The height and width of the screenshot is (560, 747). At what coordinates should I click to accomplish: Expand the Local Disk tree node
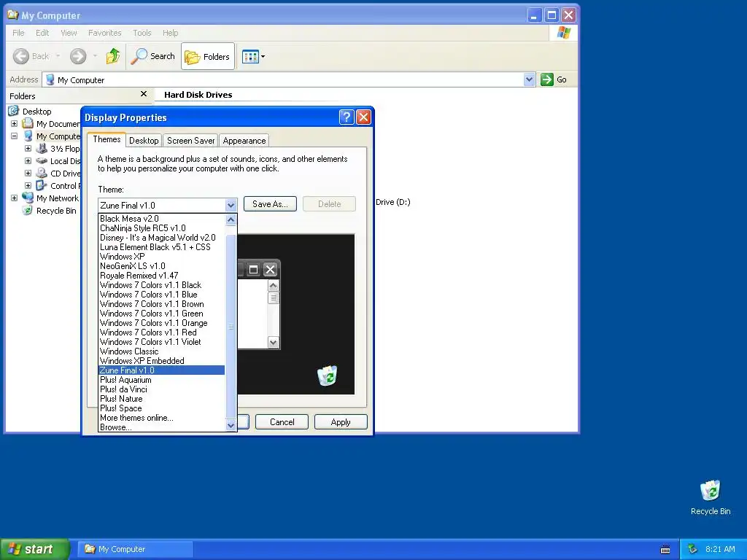28,161
